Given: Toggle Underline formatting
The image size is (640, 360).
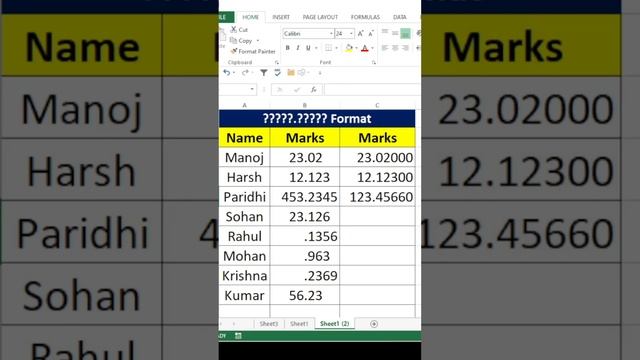Looking at the screenshot, I should [308, 48].
